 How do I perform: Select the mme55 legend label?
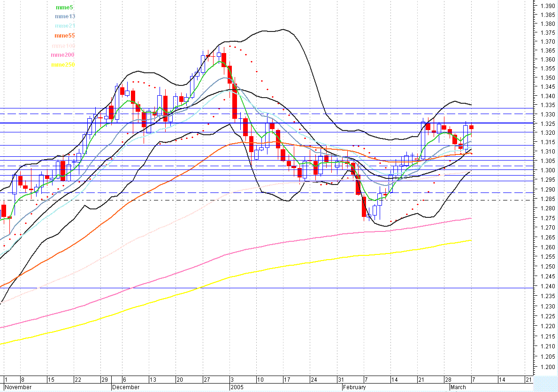(64, 36)
